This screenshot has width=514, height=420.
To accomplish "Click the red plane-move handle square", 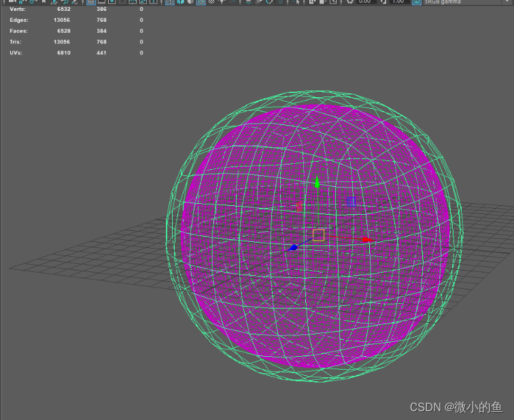I will pos(299,207).
